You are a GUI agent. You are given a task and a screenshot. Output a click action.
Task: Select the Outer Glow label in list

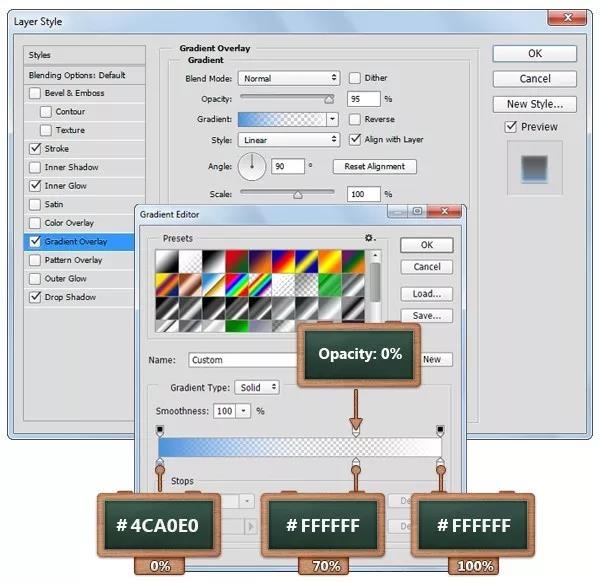(x=65, y=279)
